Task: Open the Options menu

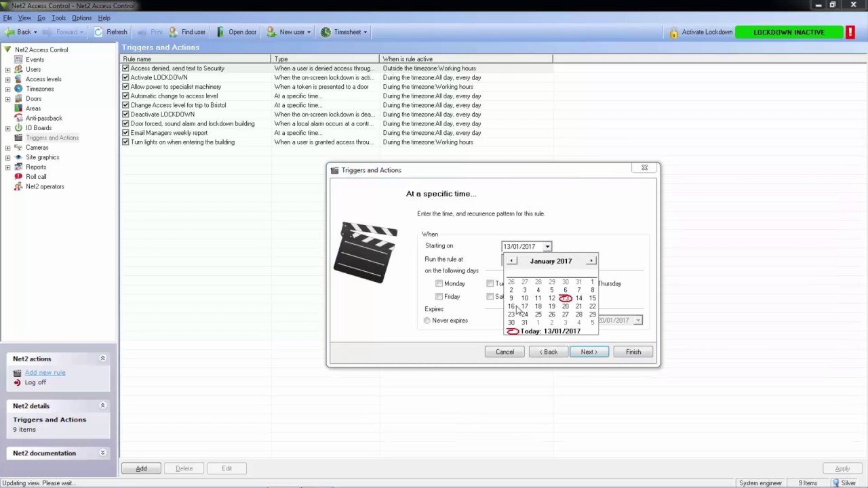Action: (x=82, y=18)
